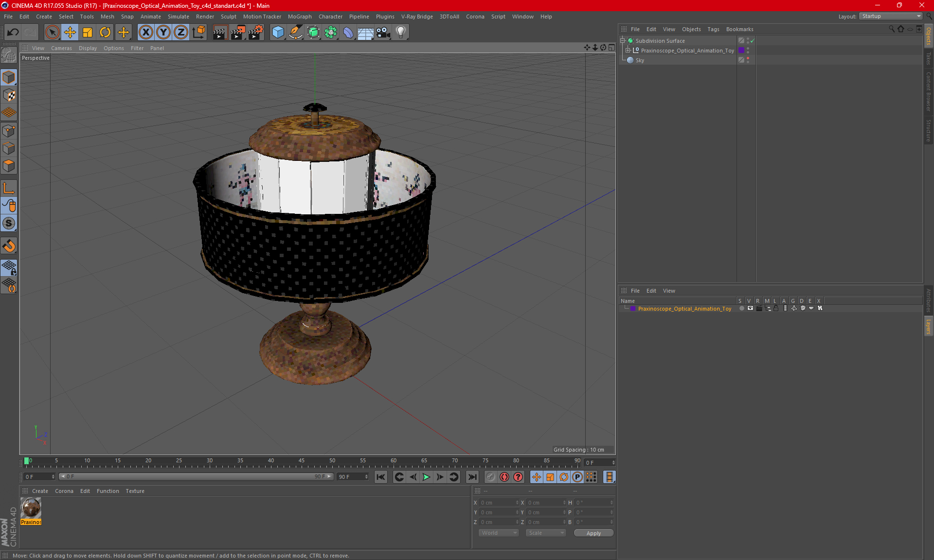Image resolution: width=934 pixels, height=560 pixels.
Task: Click the MoGraph menu item
Action: 301,16
